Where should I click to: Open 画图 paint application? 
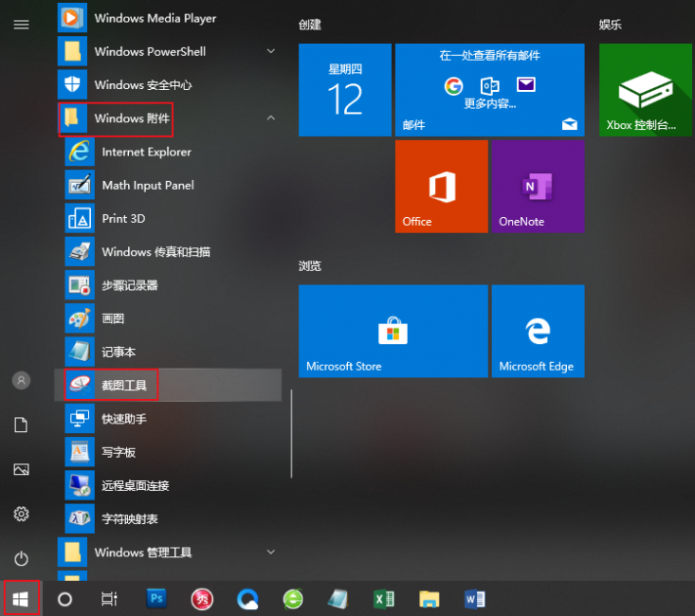[x=168, y=318]
